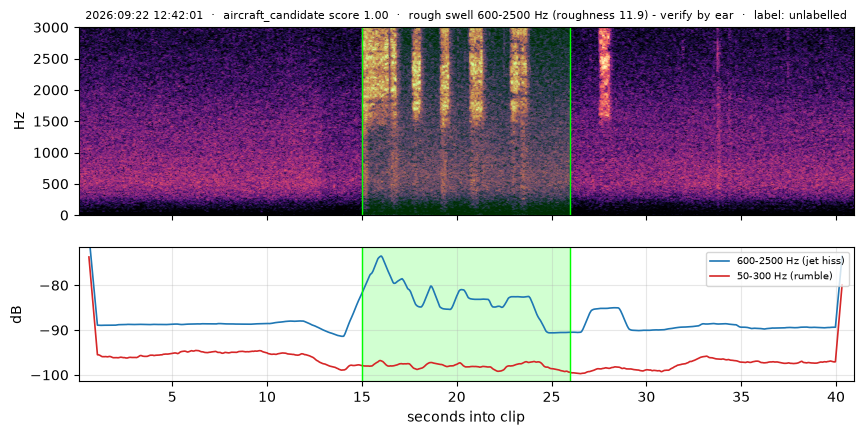Click the green 26 s marker line in the spectrogram
This screenshot has height=435, width=863.
click(570, 121)
